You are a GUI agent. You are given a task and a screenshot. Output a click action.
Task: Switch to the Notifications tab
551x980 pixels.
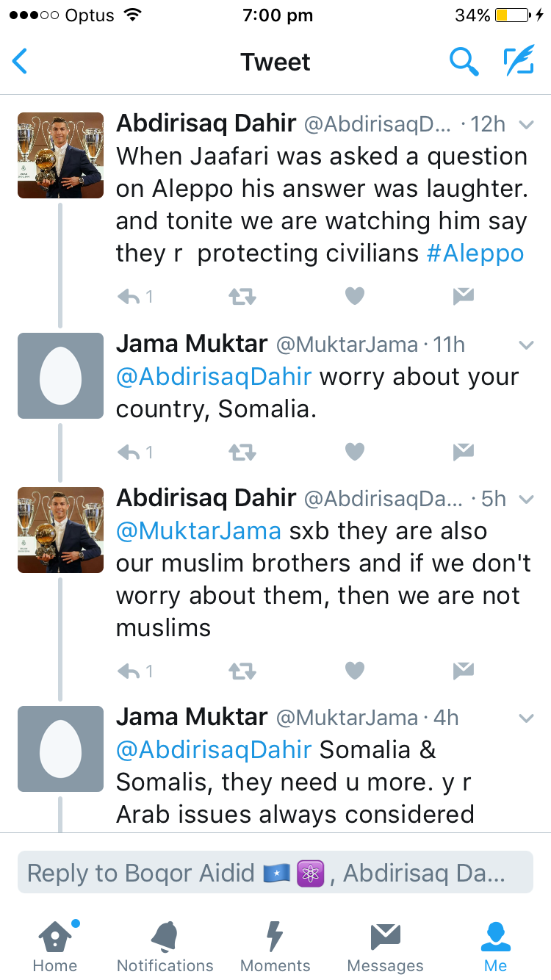pyautogui.click(x=165, y=947)
